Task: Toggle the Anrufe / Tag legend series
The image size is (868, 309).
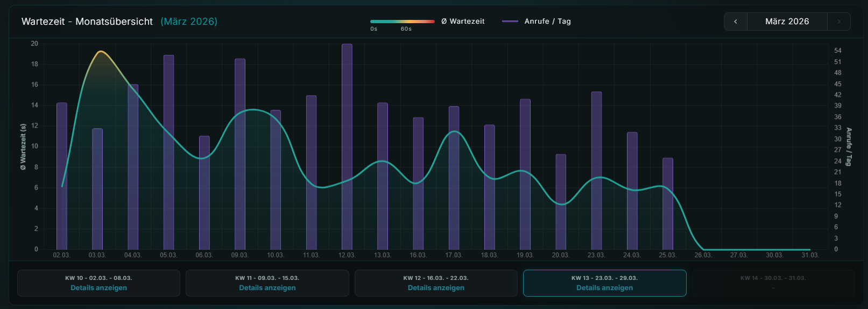Action: [547, 22]
